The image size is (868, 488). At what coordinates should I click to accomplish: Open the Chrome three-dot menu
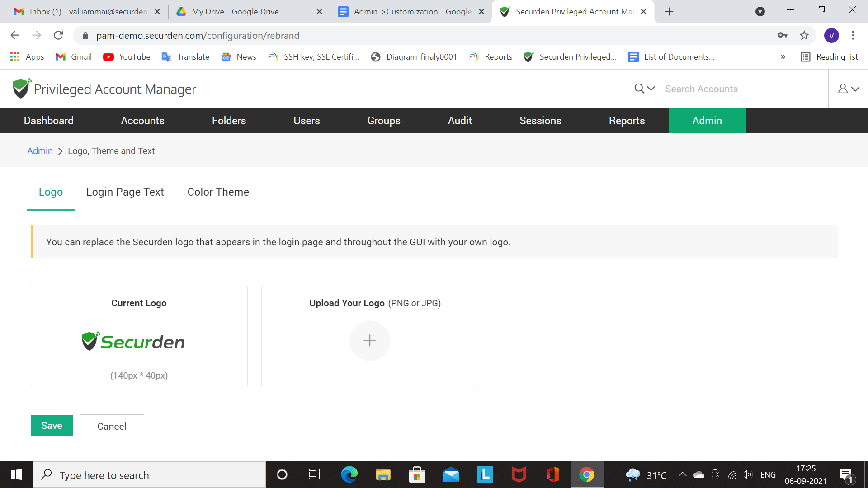(x=853, y=35)
